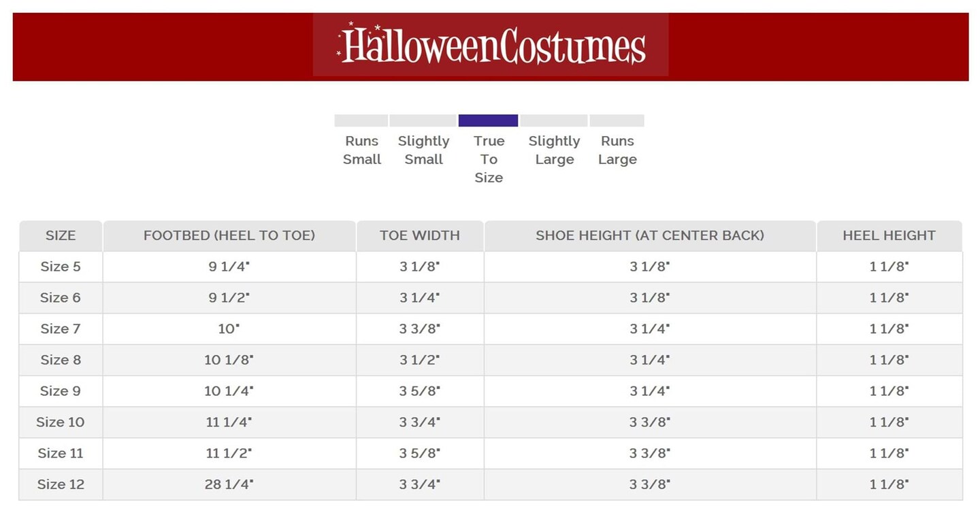
Task: Click the HalloweenCostumes logo
Action: pos(491,45)
